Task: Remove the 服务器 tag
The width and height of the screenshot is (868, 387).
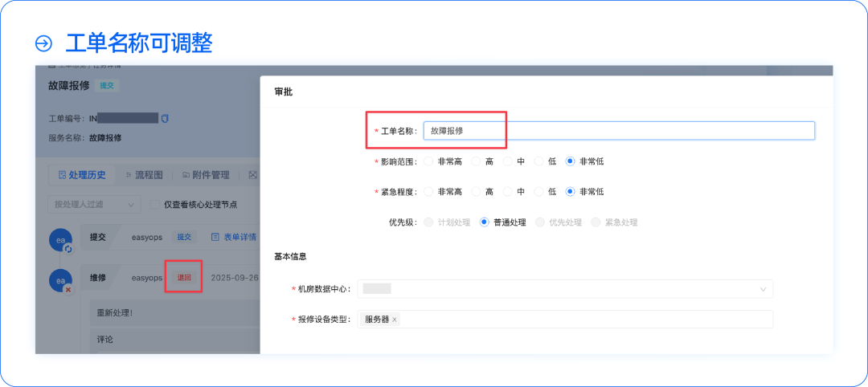Action: pyautogui.click(x=394, y=320)
